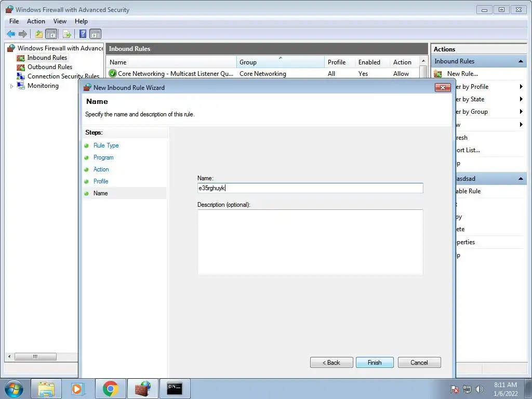Screen dimensions: 532x399
Task: Go to the Program wizard step
Action: tap(103, 157)
